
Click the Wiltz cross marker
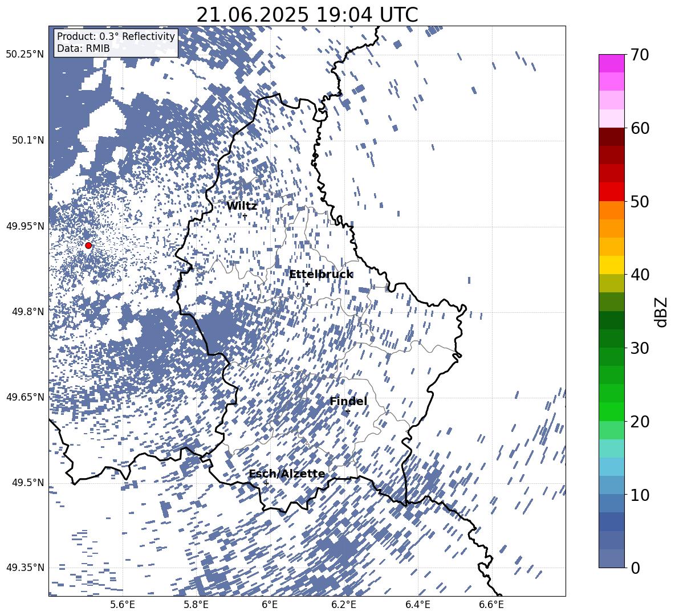point(245,216)
